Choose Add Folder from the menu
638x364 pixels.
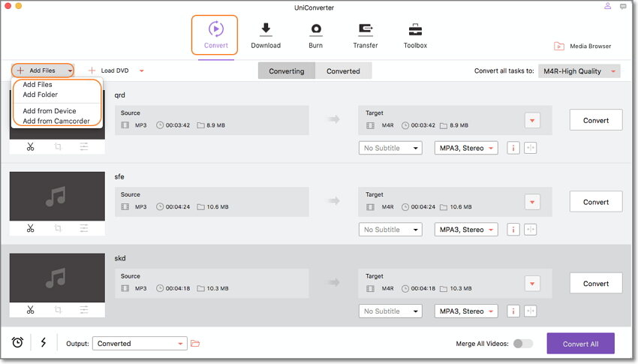click(x=41, y=95)
